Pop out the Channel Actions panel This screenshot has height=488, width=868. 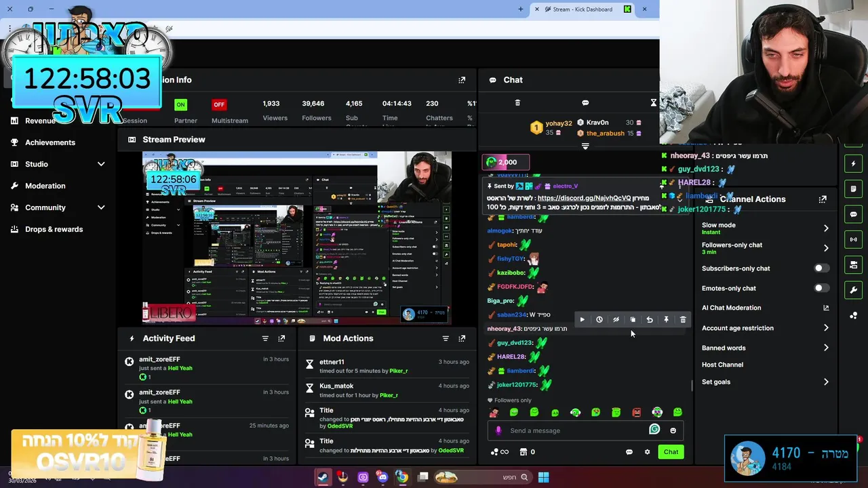click(x=823, y=199)
